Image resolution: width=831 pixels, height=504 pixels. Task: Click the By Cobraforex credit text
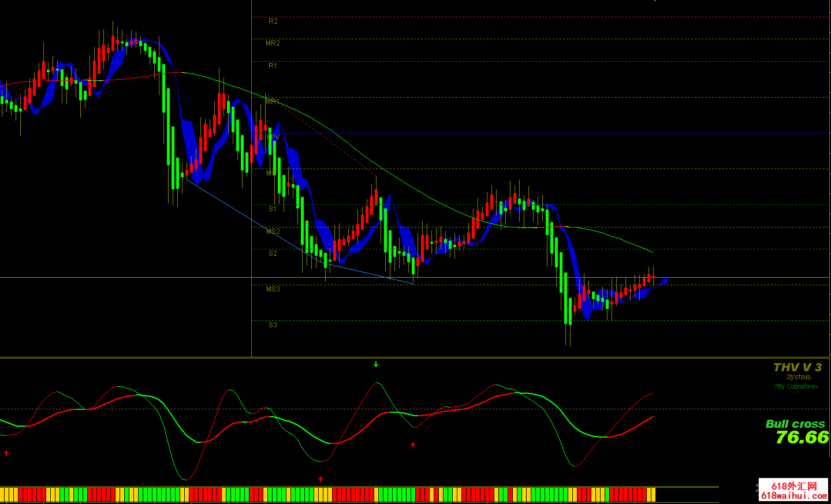coord(796,387)
